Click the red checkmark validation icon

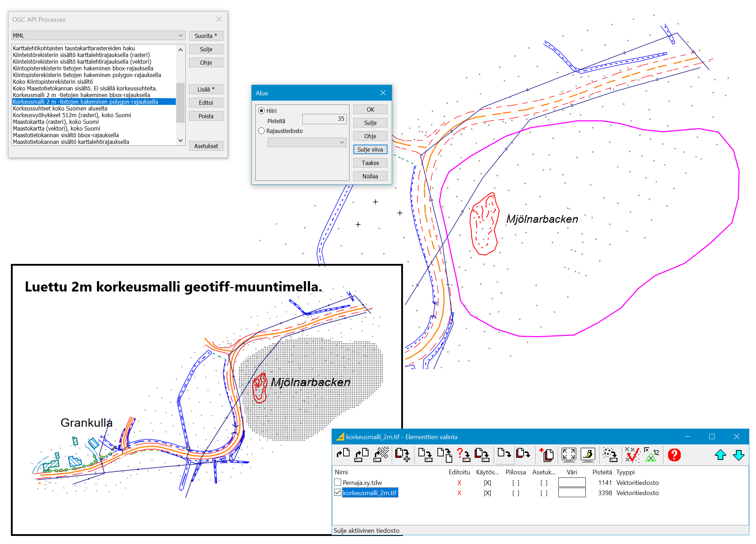coord(632,455)
